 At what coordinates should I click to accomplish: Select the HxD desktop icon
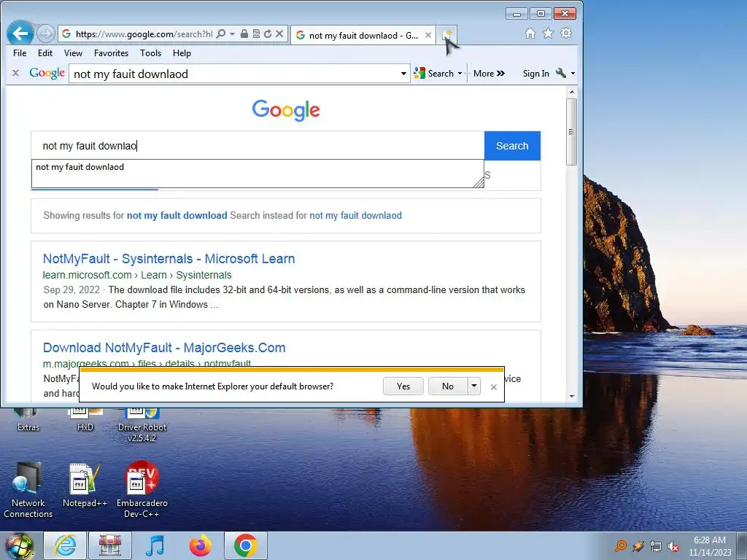[x=85, y=421]
